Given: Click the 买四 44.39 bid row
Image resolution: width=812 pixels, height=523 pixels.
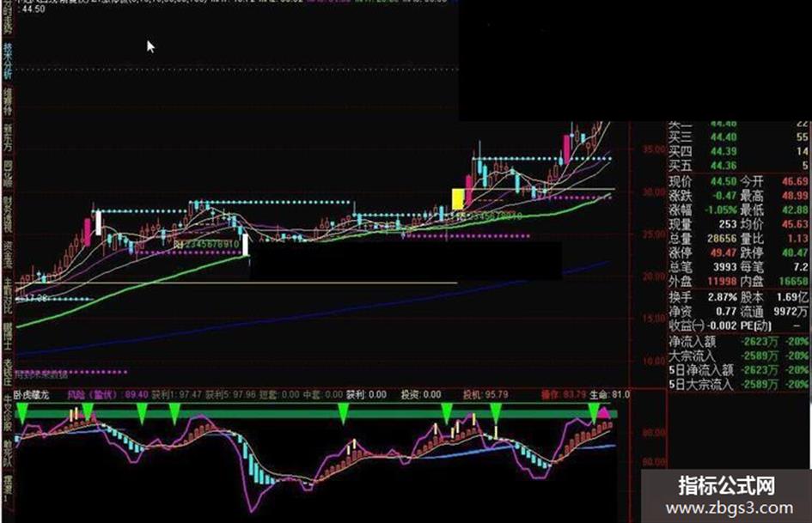Looking at the screenshot, I should click(x=738, y=151).
